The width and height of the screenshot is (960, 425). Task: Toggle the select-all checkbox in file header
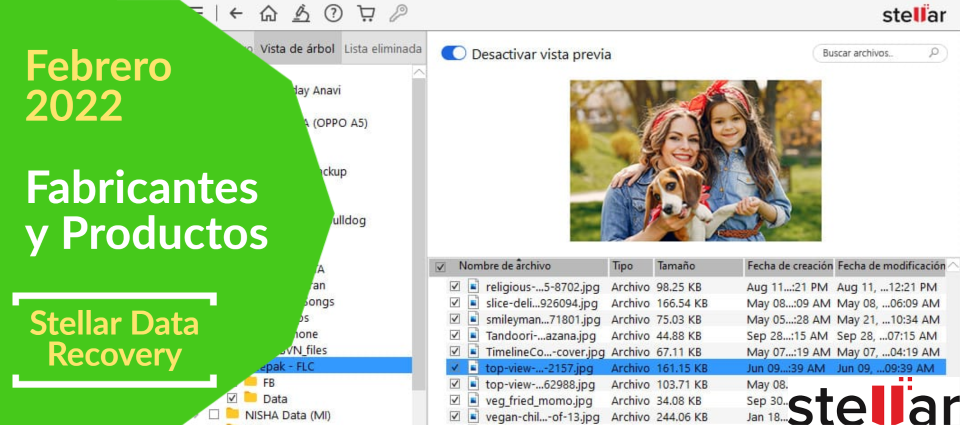pos(440,267)
